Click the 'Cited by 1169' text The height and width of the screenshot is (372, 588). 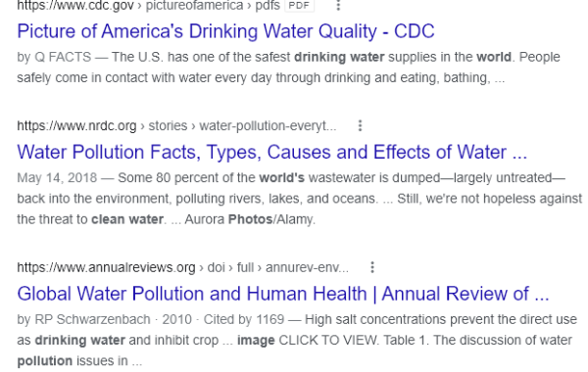(244, 319)
